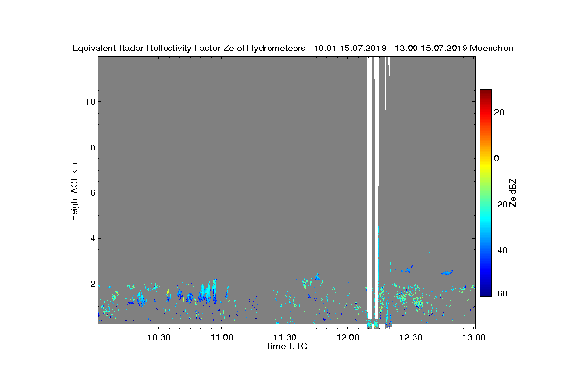Click the 11:30 time tick label
The height and width of the screenshot is (392, 588).
pyautogui.click(x=285, y=337)
